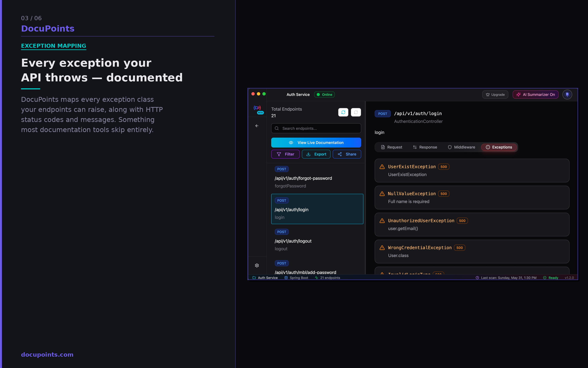Click the gray rescan icon button
588x368 pixels.
click(x=356, y=112)
